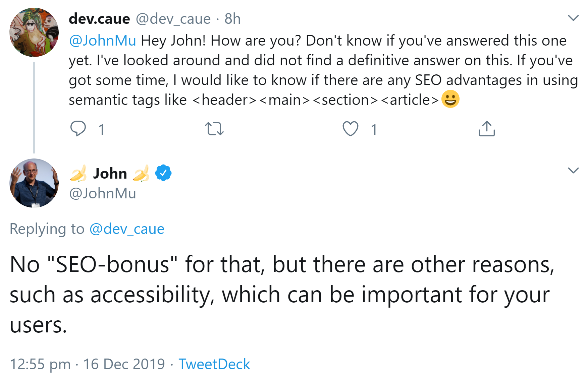Open the share options on dev.caue's tweet
Viewport: 588px width, 382px height.
[x=486, y=129]
